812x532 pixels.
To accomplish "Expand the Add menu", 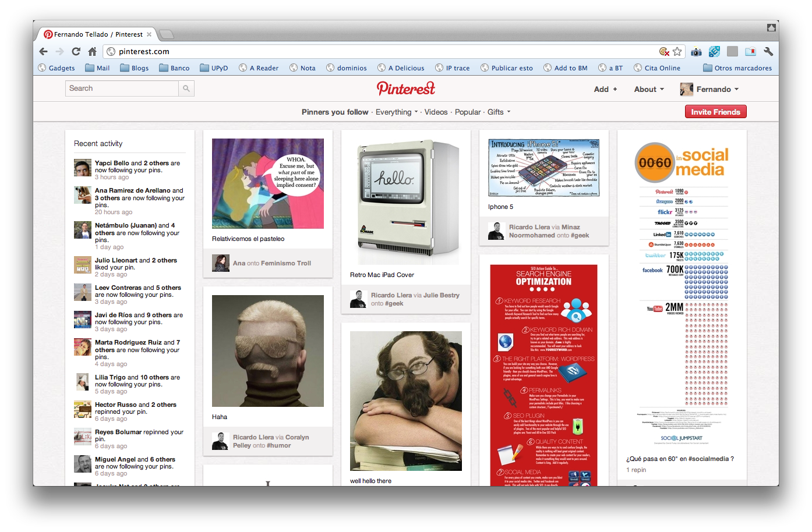I will pyautogui.click(x=605, y=89).
